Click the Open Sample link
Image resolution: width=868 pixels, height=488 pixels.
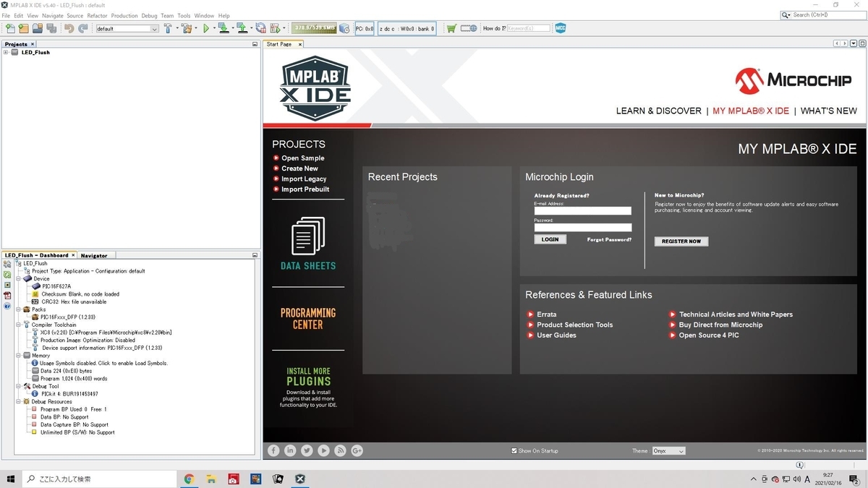click(x=303, y=158)
